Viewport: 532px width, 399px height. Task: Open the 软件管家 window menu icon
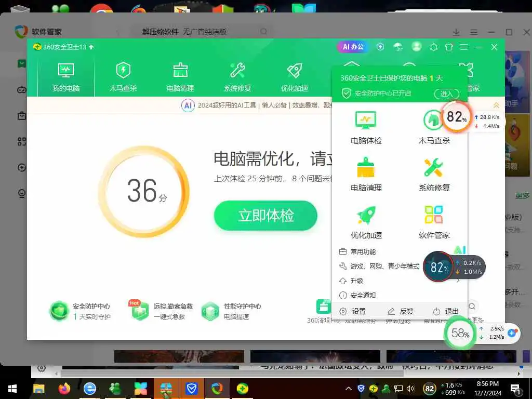474,32
